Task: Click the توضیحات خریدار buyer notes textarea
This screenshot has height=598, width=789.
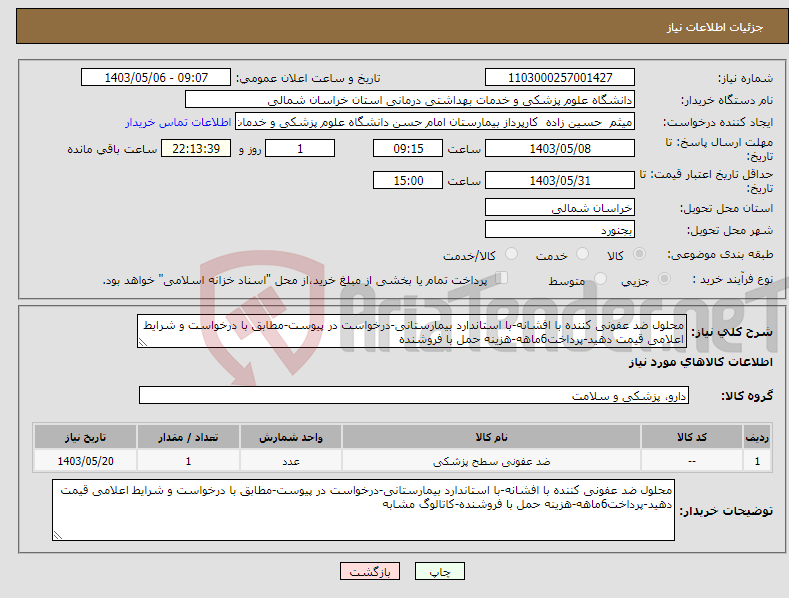Action: coord(363,510)
